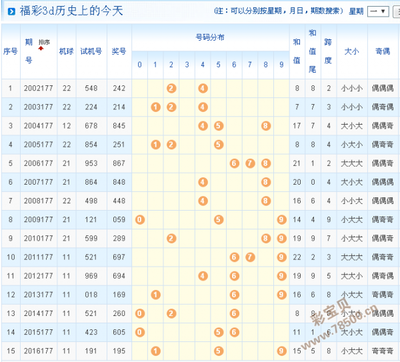
Task: Click the red 排序 sort icon by 期号
Action: [41, 49]
